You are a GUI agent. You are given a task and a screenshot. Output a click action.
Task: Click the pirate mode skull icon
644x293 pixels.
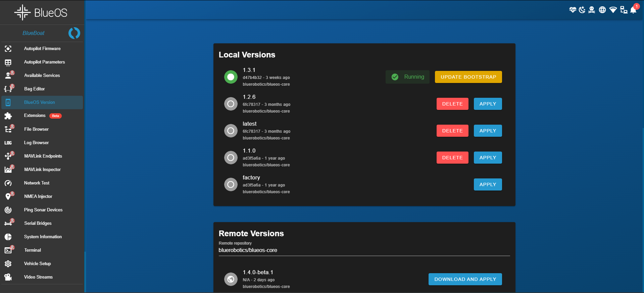592,10
